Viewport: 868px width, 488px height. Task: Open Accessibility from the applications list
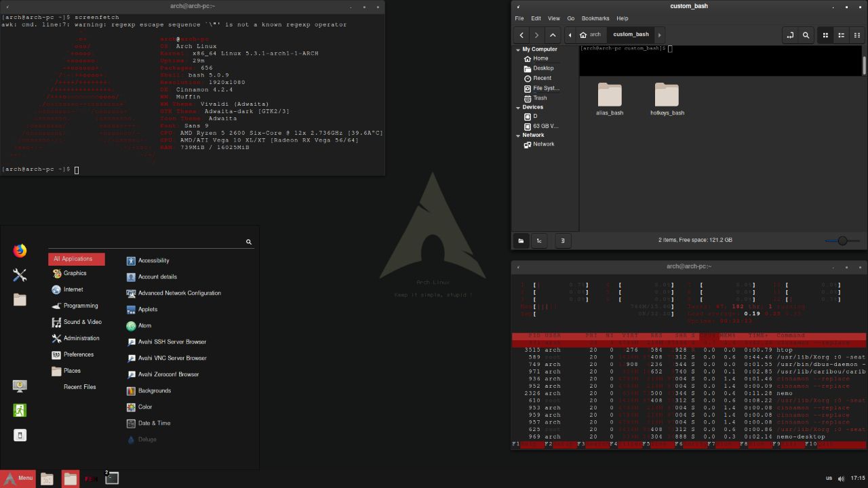(148, 260)
